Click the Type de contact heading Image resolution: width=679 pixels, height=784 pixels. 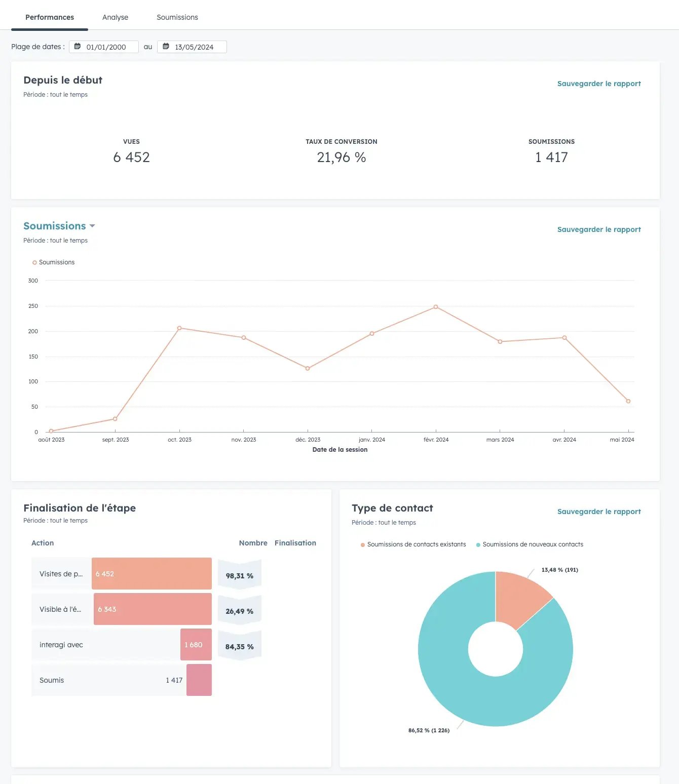pos(392,508)
